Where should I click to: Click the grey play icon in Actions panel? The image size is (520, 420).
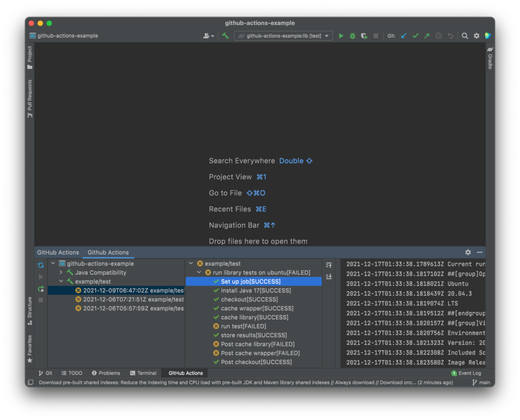(x=41, y=277)
